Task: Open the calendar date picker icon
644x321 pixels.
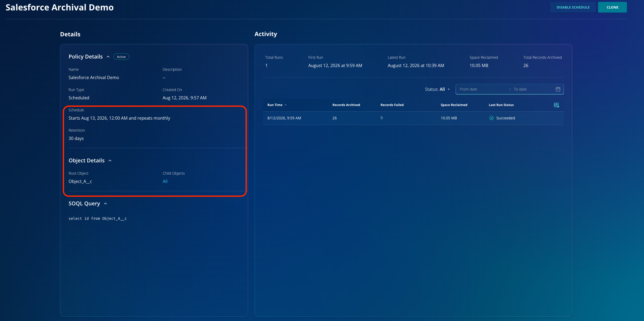Action: (x=558, y=89)
